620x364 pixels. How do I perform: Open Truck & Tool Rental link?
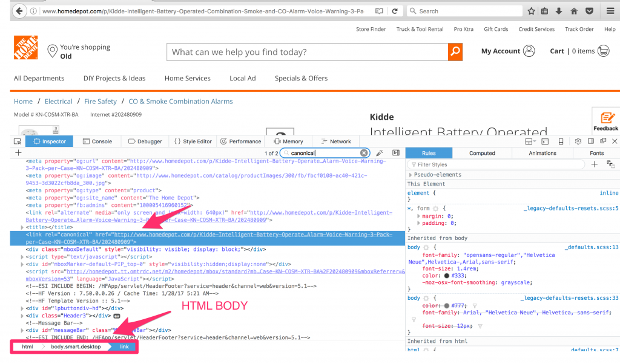[420, 29]
